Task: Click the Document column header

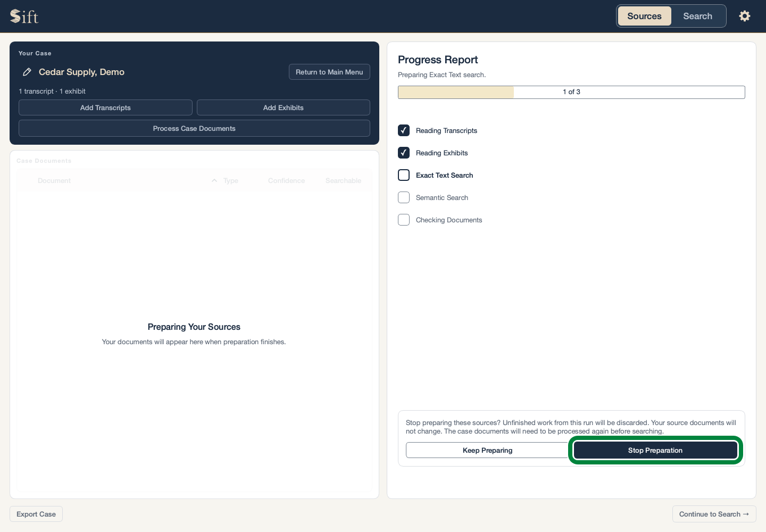Action: (54, 181)
